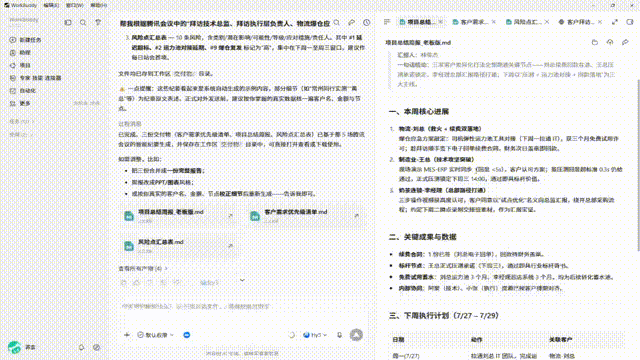The height and width of the screenshot is (360, 640).
Task: Open 客户需求优先级清单.md file card external arrow
Action: [356, 216]
